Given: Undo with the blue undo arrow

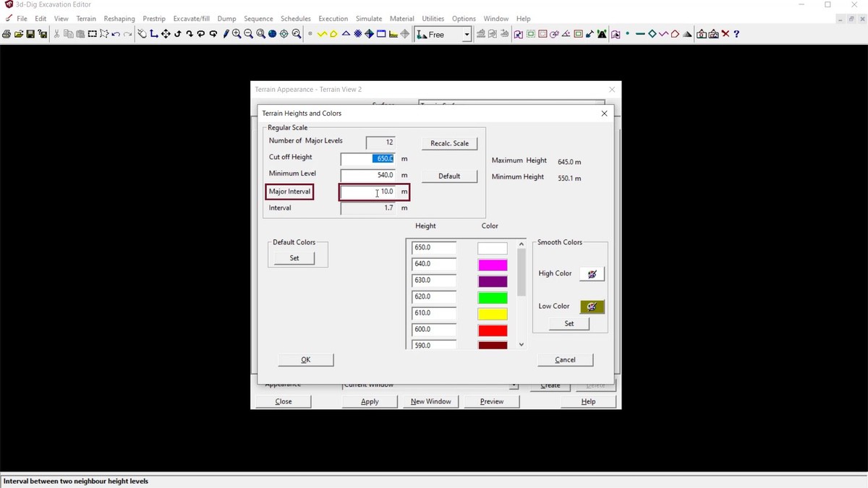Looking at the screenshot, I should coord(116,34).
